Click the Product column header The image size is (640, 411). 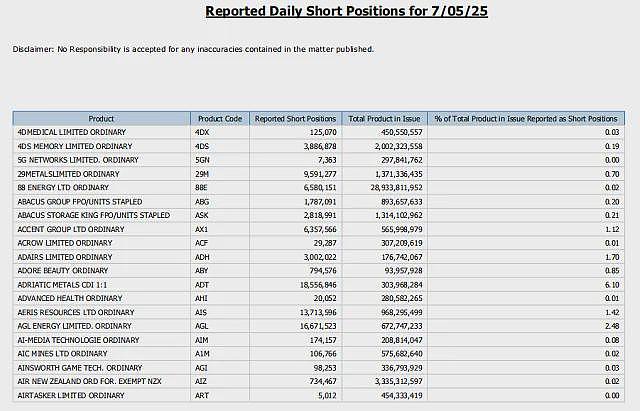[x=101, y=119]
